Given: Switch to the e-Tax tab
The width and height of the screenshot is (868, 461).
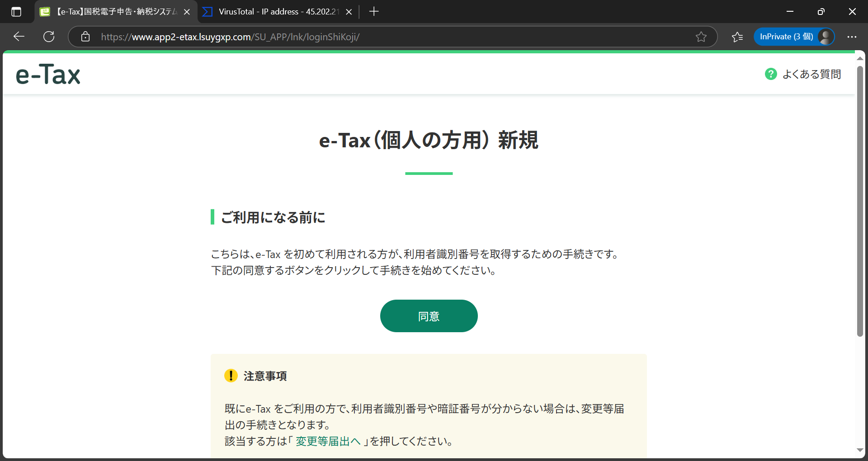Looking at the screenshot, I should pos(116,12).
